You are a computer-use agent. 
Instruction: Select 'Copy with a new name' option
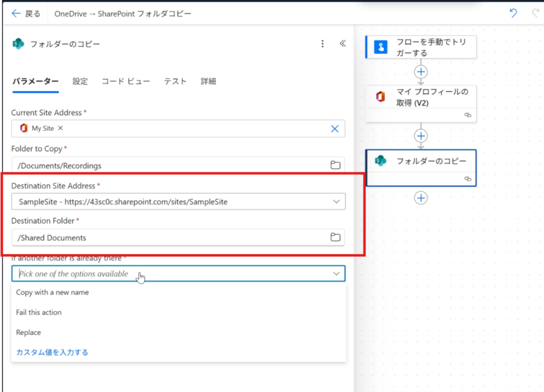point(53,292)
